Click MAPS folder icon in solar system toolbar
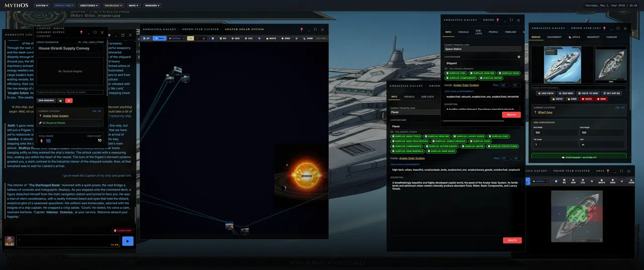 [271, 38]
